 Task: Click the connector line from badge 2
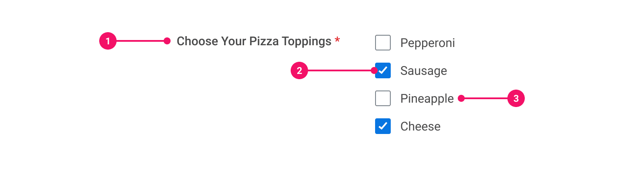point(339,71)
